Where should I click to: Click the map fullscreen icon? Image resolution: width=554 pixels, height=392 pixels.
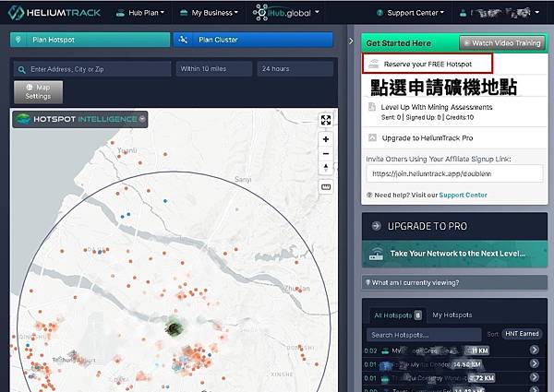coord(325,120)
